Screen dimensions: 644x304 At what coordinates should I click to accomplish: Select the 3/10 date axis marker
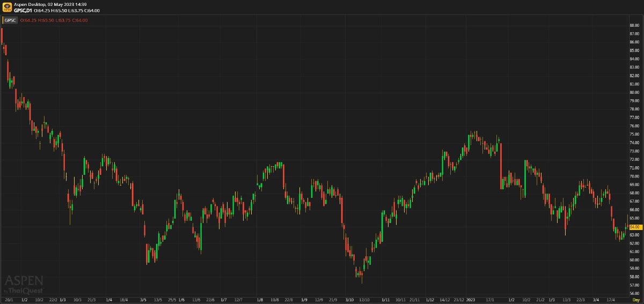pos(350,300)
